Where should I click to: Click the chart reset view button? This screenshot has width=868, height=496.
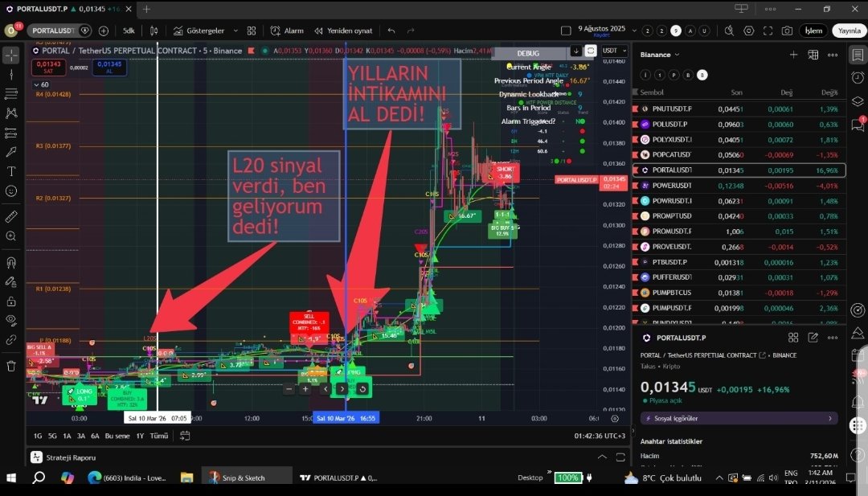pos(362,389)
